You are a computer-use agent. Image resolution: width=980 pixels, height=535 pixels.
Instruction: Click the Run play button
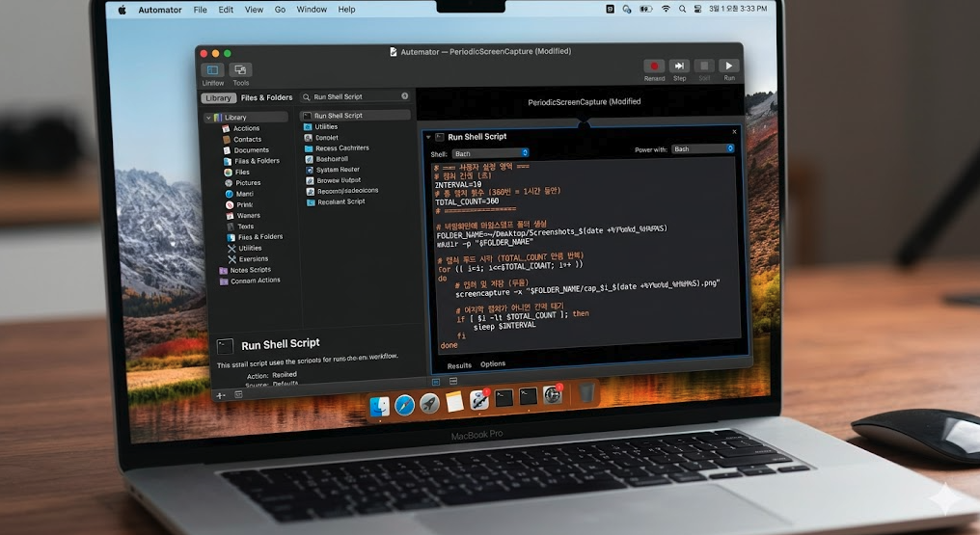(729, 66)
